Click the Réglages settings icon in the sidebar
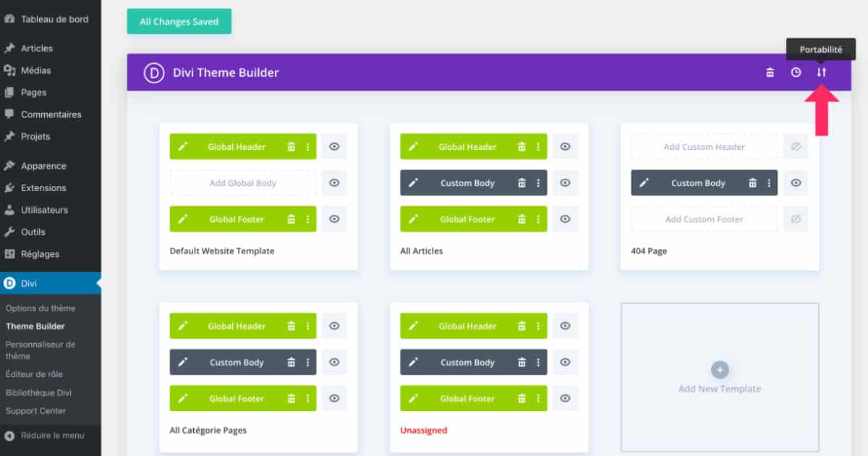The height and width of the screenshot is (456, 868). (x=9, y=254)
